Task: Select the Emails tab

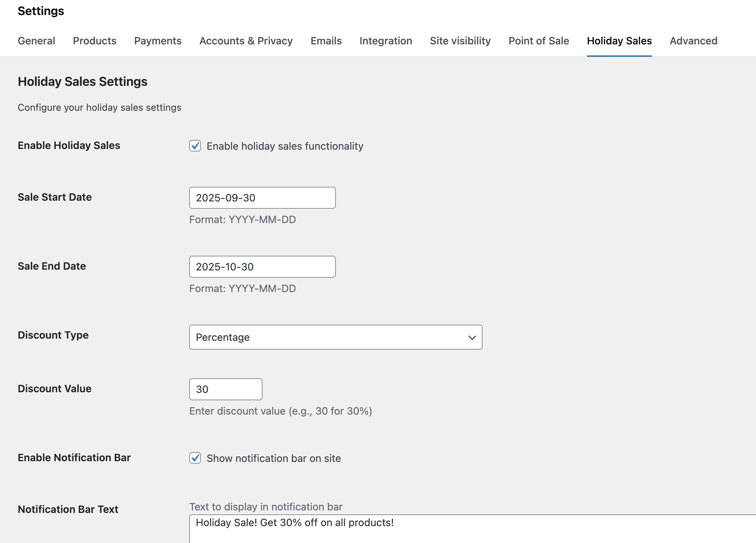Action: coord(326,41)
